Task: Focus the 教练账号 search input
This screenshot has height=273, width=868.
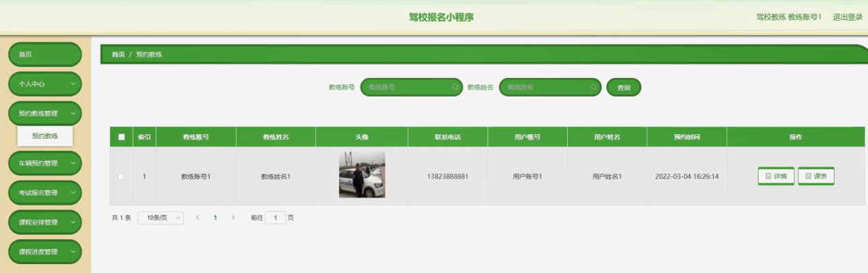Action: click(412, 88)
